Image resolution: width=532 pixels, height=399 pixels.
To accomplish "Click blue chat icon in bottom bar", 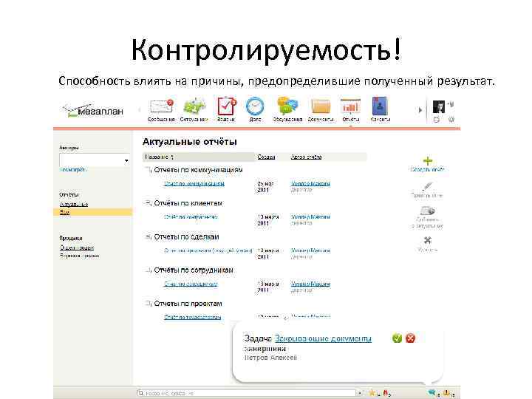I will 432,393.
